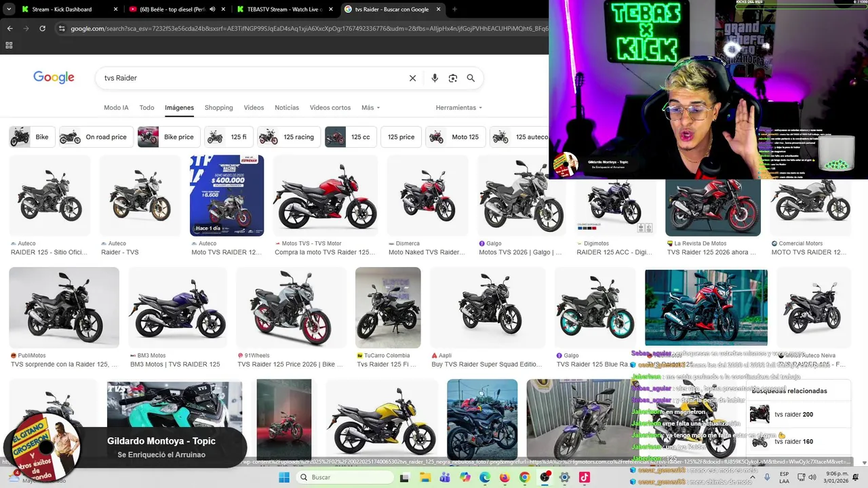Open the Dismerca Moto Naked TVS Raider image
The width and height of the screenshot is (868, 488).
pos(427,195)
